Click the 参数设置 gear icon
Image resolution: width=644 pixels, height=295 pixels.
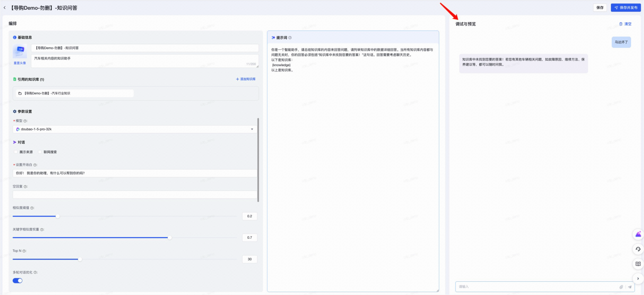[x=15, y=111]
